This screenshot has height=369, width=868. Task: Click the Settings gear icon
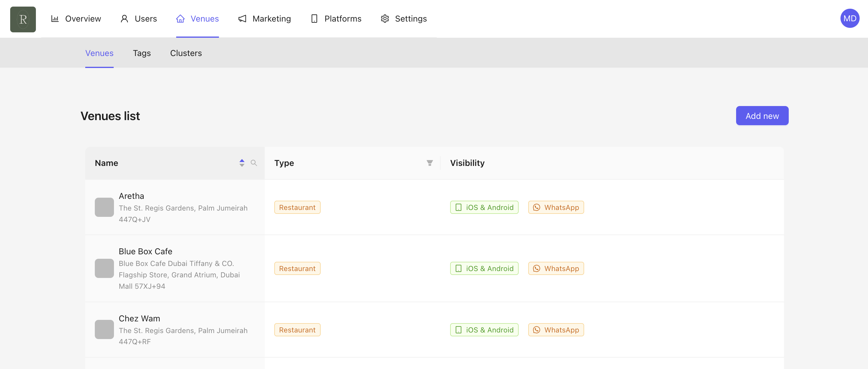(385, 19)
